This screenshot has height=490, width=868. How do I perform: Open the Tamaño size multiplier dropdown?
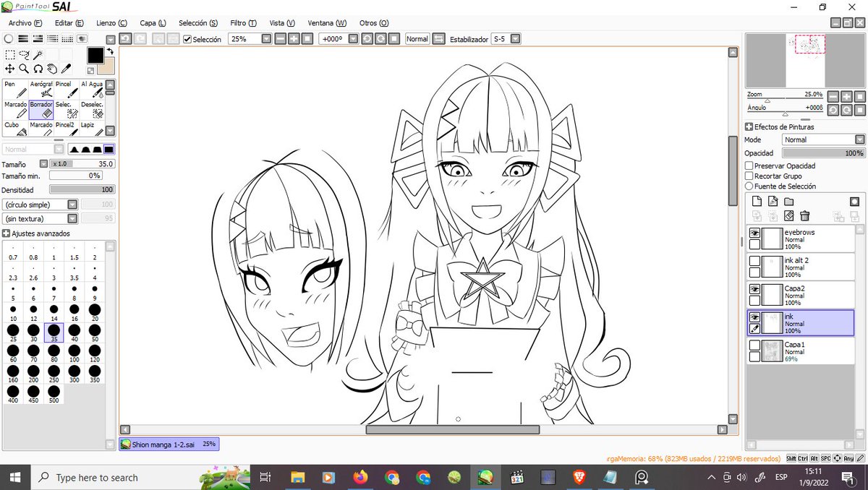tap(43, 164)
